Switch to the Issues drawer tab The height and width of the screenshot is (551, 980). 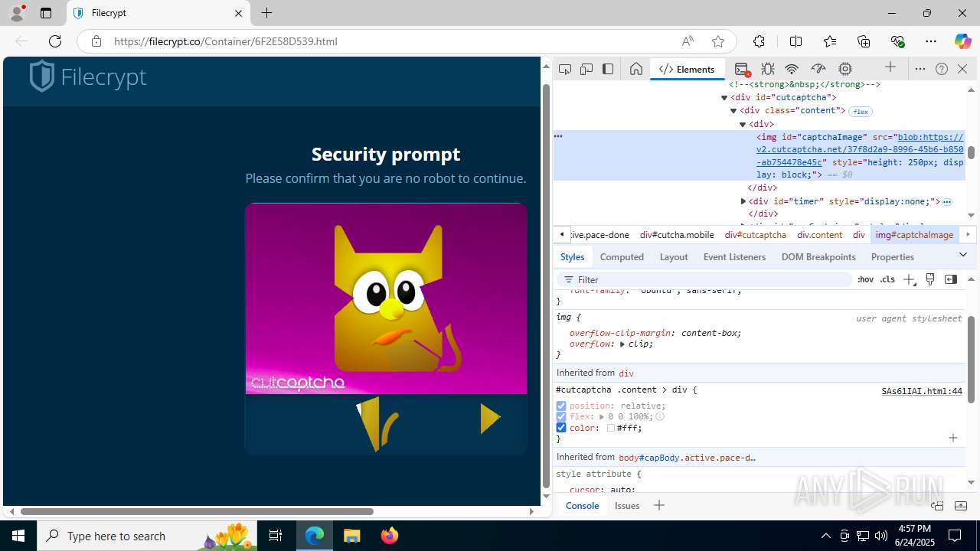627,505
